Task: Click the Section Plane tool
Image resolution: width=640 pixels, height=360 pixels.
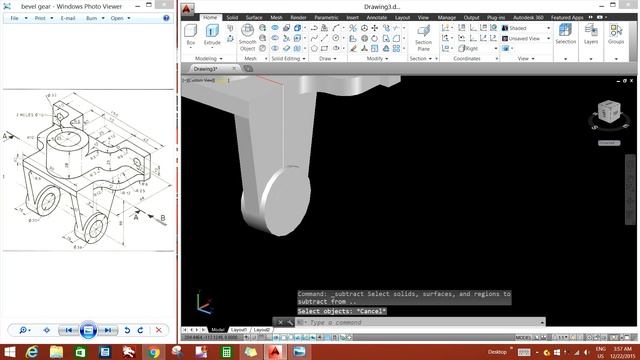Action: (x=423, y=38)
